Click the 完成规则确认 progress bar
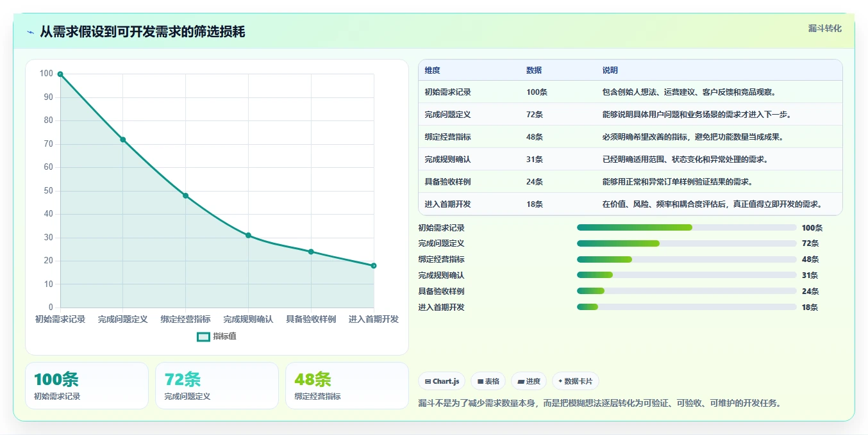The width and height of the screenshot is (868, 435). point(687,275)
